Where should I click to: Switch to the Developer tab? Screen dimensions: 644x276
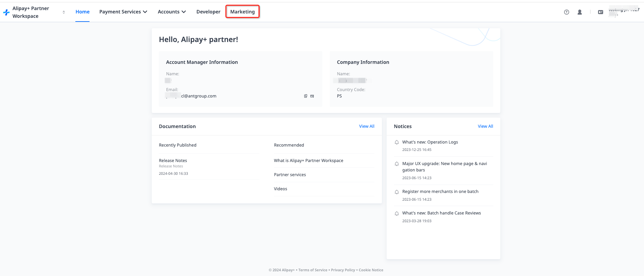coord(208,12)
